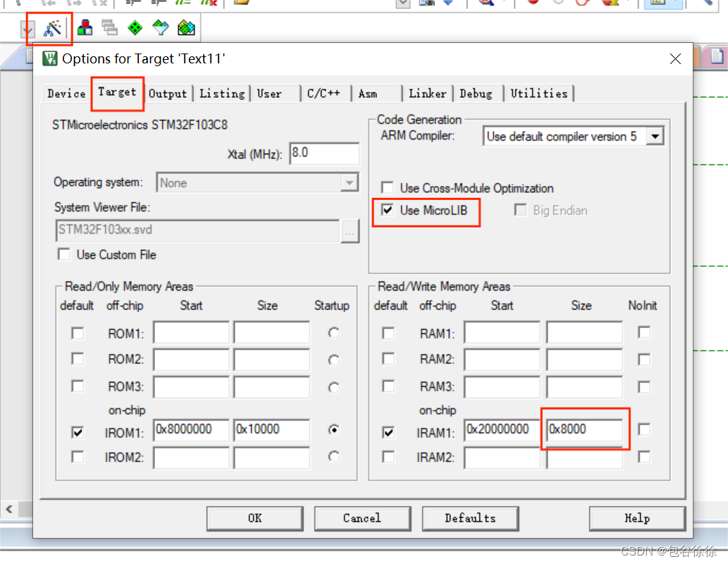Image resolution: width=728 pixels, height=564 pixels.
Task: Toggle Use Custom File checkbox
Action: tap(63, 255)
